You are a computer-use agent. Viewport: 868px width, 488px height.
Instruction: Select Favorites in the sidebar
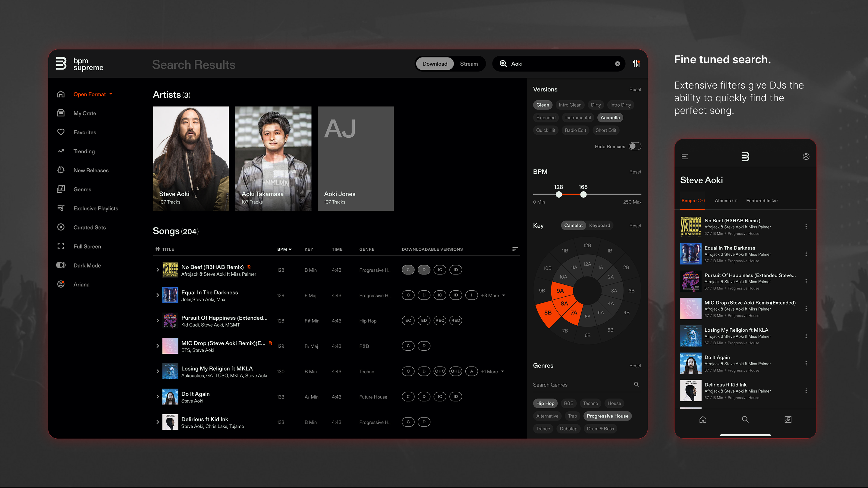[x=85, y=132]
